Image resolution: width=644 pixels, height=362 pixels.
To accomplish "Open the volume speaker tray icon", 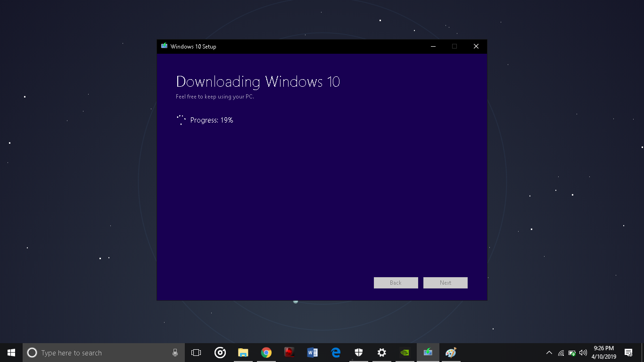I will coord(583,353).
